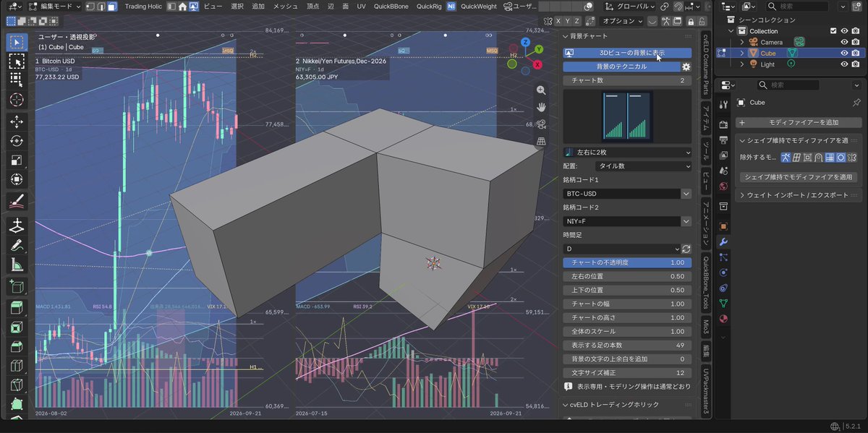Click the refresh icon next to timeframe D
Viewport: 868px width, 433px height.
click(x=686, y=249)
